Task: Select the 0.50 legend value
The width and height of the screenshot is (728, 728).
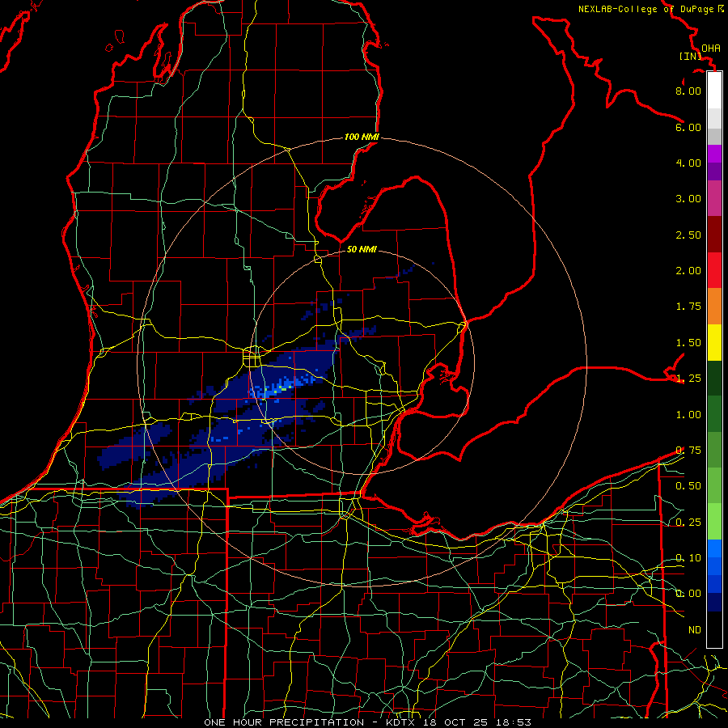Action: [x=688, y=485]
